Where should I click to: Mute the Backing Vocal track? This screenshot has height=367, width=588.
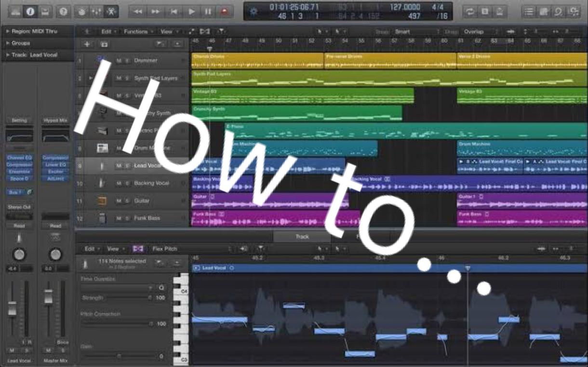pos(119,183)
